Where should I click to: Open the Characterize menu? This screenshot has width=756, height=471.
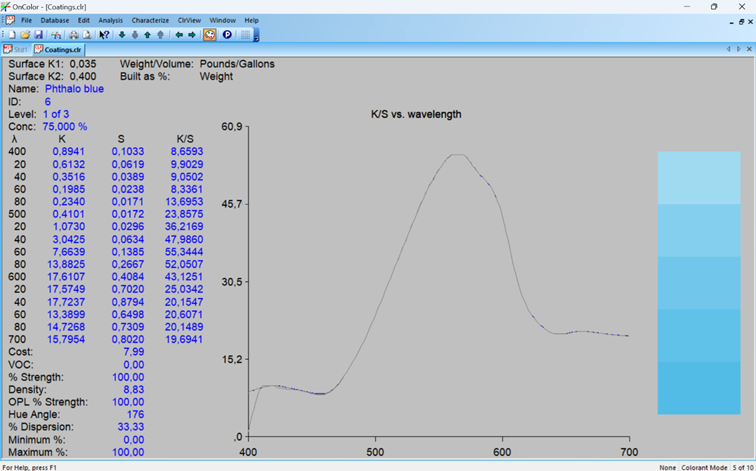[x=150, y=20]
